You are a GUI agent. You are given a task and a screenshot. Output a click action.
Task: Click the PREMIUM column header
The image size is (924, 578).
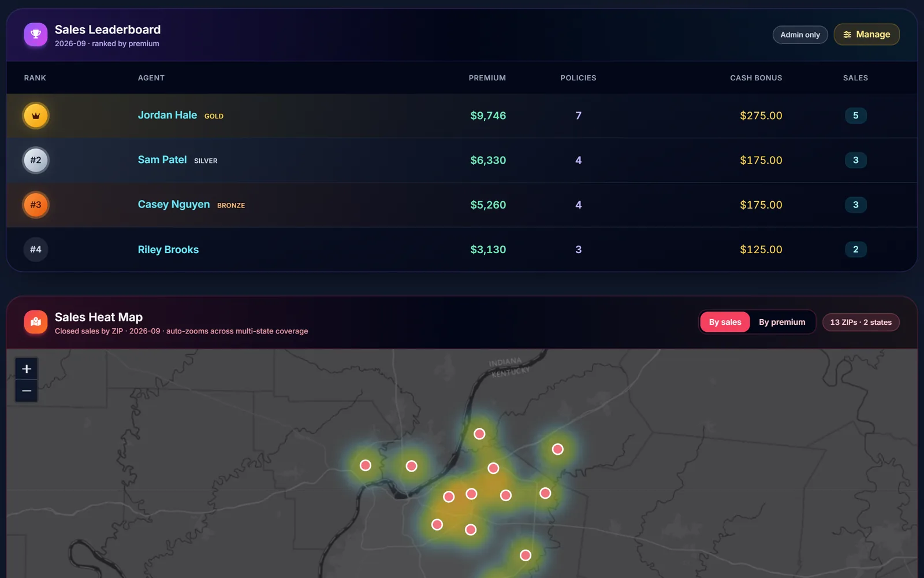coord(487,78)
